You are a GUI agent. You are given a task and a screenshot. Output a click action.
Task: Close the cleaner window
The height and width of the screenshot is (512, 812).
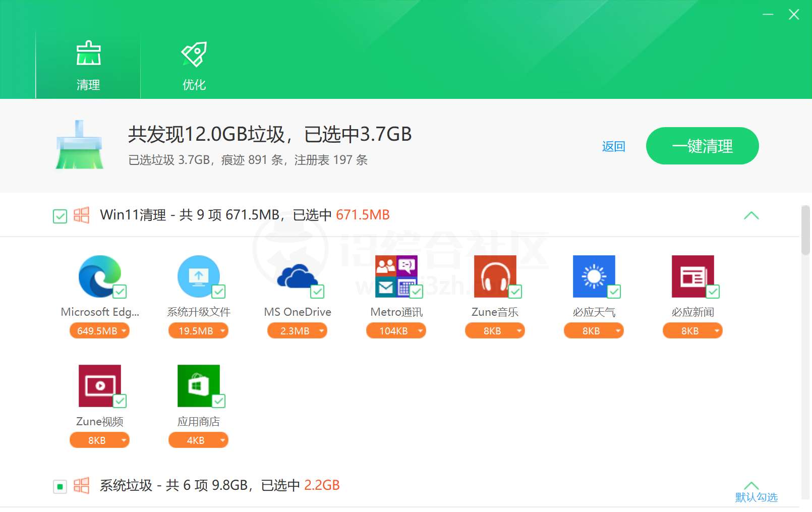pyautogui.click(x=794, y=15)
